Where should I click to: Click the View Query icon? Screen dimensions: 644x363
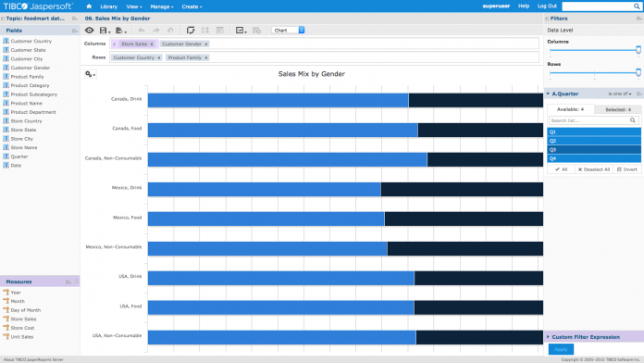(256, 31)
